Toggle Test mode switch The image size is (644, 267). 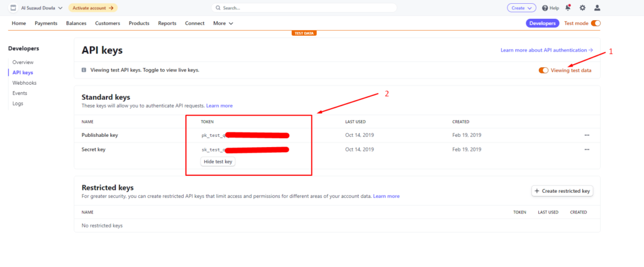pos(596,23)
